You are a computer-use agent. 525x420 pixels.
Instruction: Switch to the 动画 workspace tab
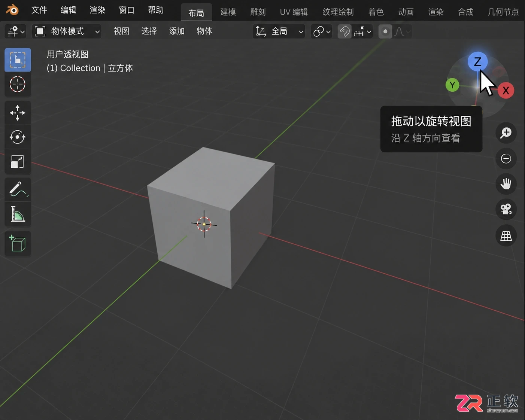point(406,12)
